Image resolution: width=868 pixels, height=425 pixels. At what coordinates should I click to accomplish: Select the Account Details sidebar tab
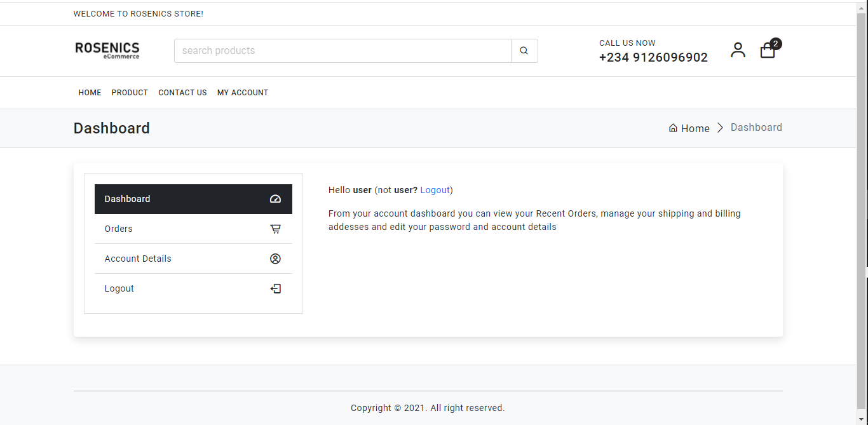193,259
